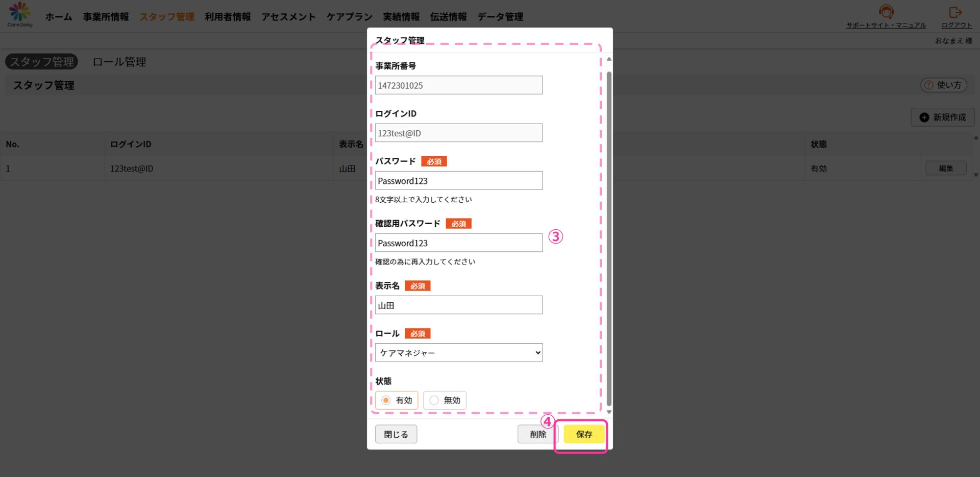Select the 有効 status radio button
This screenshot has height=477, width=980.
tap(386, 400)
